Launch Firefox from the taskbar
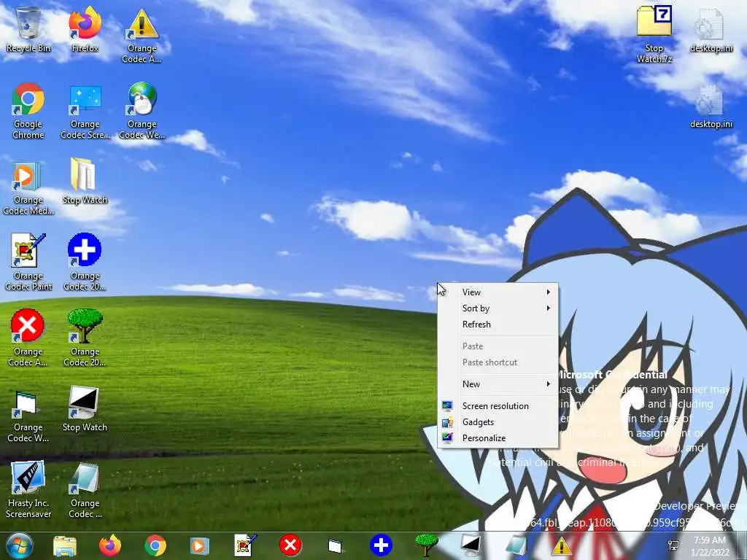Image resolution: width=747 pixels, height=560 pixels. click(x=110, y=545)
